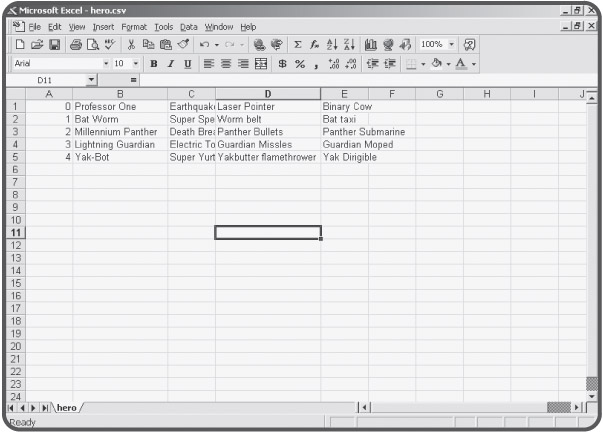The width and height of the screenshot is (603, 433).
Task: Sort ascending with the A-Z icon
Action: click(333, 45)
